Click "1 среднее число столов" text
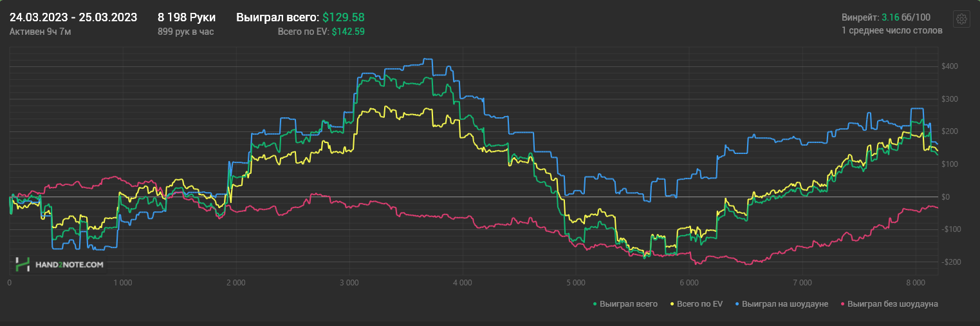The width and height of the screenshot is (980, 326). [892, 30]
